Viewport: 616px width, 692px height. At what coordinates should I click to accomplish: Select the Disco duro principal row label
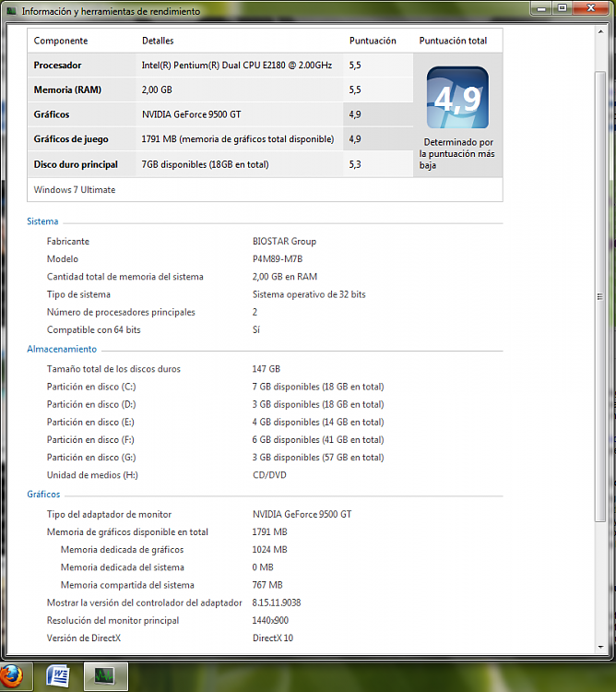click(x=76, y=164)
